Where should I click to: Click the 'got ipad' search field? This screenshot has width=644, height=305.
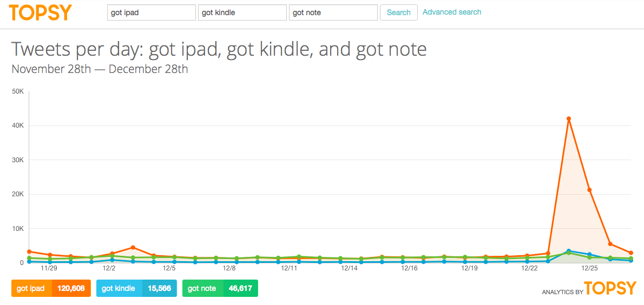pyautogui.click(x=152, y=12)
